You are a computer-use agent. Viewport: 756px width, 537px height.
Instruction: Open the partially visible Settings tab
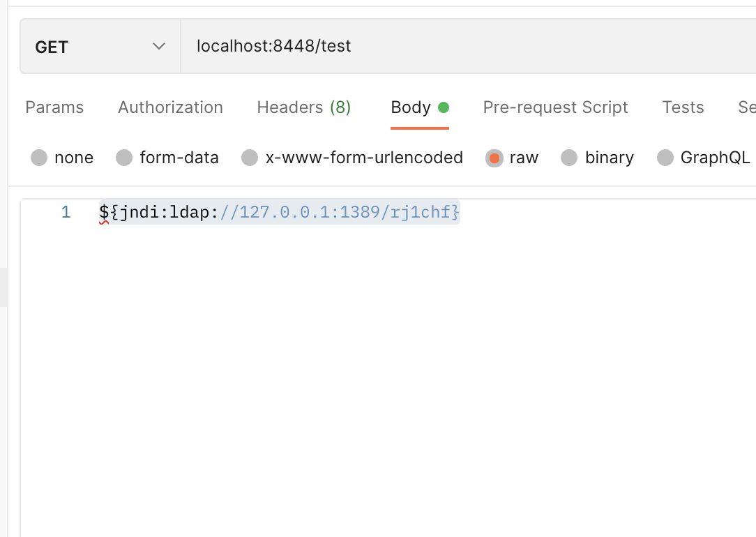coord(746,107)
